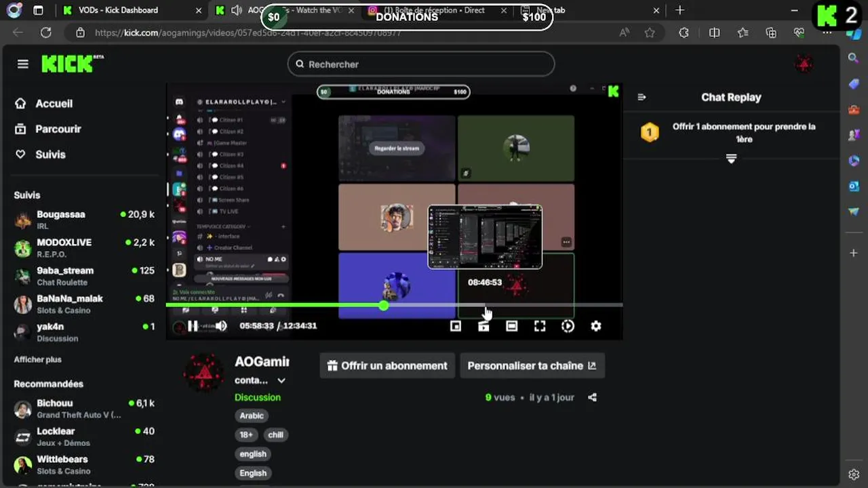This screenshot has height=488, width=868.
Task: Open BaNaNa_malak channel
Action: click(84, 304)
